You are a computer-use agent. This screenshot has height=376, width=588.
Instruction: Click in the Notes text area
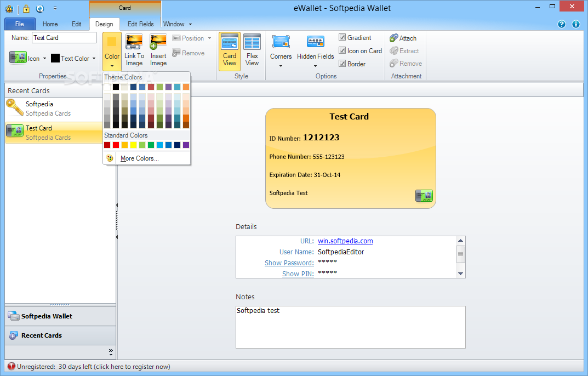pos(351,327)
